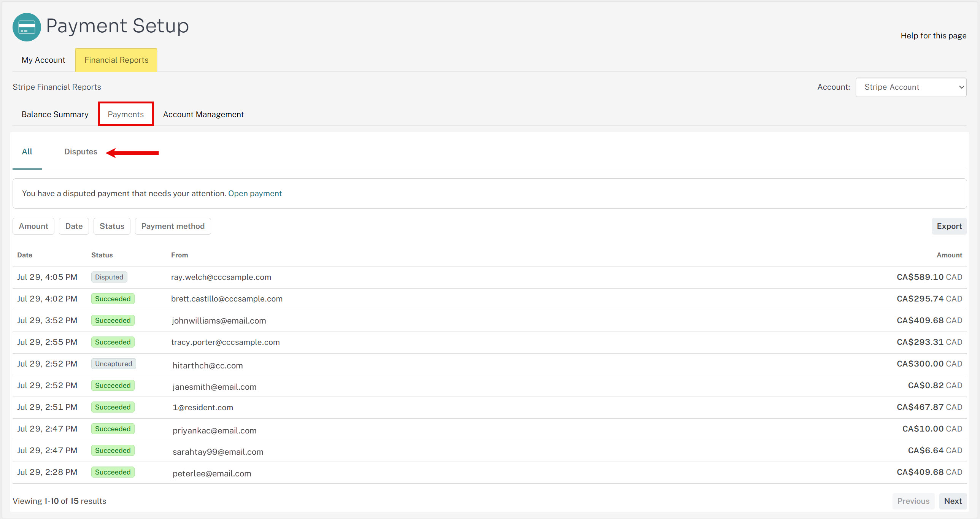Click the CA$467.87 amount
This screenshot has width=980, height=519.
pos(929,407)
